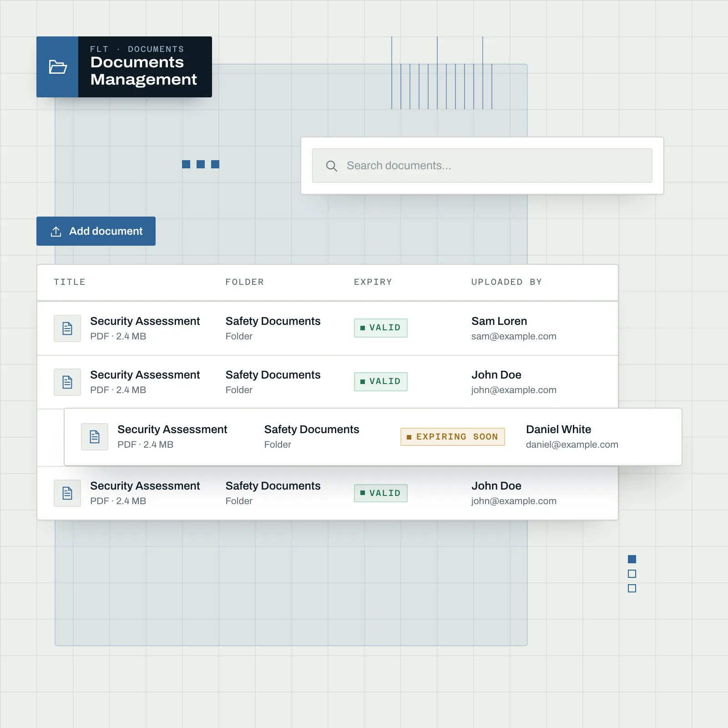Click the magnifier search icon
This screenshot has height=728, width=728.
332,166
